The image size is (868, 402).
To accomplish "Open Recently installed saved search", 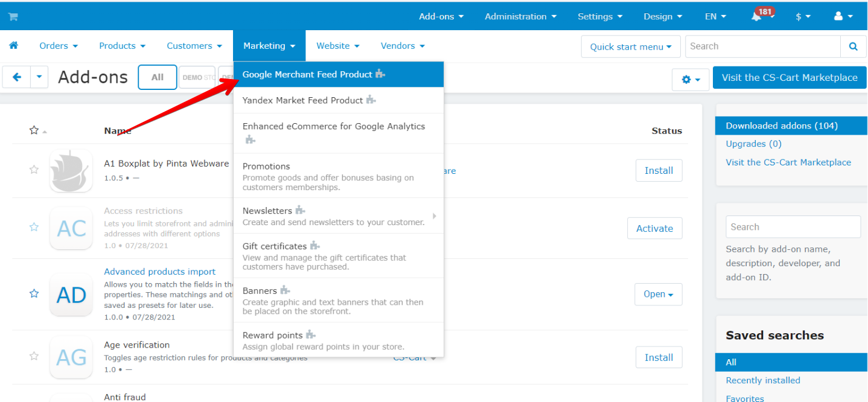I will [763, 380].
